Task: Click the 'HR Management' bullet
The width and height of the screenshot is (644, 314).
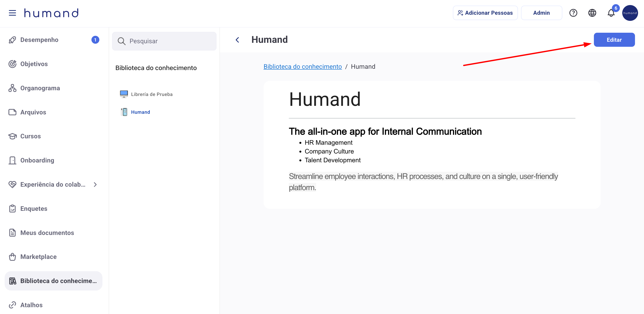Action: pyautogui.click(x=329, y=142)
